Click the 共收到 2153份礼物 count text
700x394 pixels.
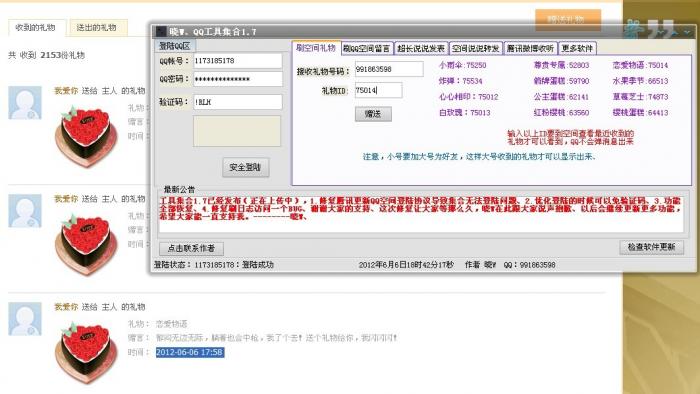click(46, 55)
